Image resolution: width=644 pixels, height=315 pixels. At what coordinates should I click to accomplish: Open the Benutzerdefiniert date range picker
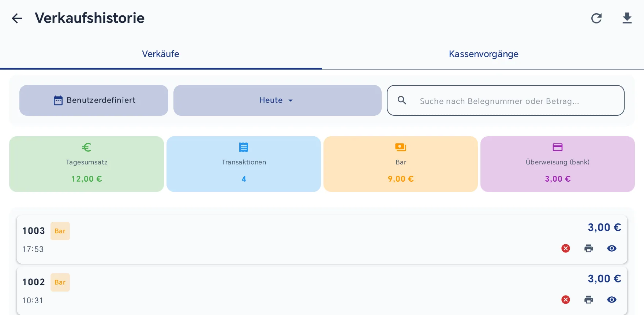tap(94, 100)
